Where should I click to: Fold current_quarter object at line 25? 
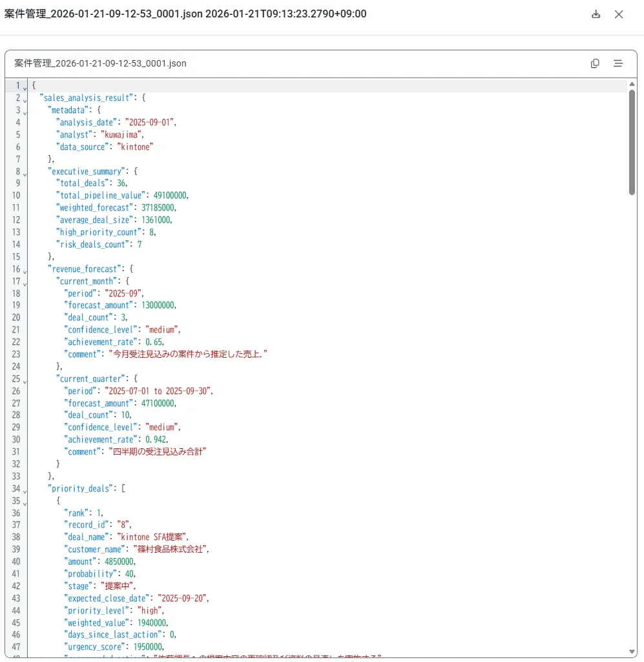25,381
